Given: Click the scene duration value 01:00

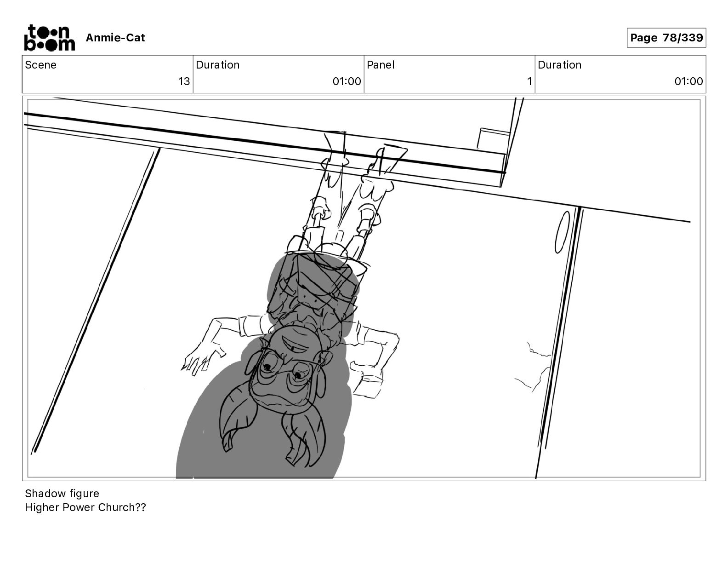Looking at the screenshot, I should [x=347, y=81].
